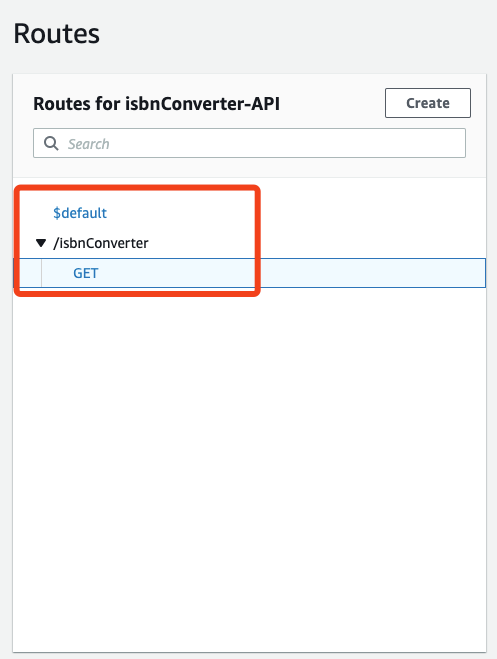Select the GET method route

[x=86, y=273]
